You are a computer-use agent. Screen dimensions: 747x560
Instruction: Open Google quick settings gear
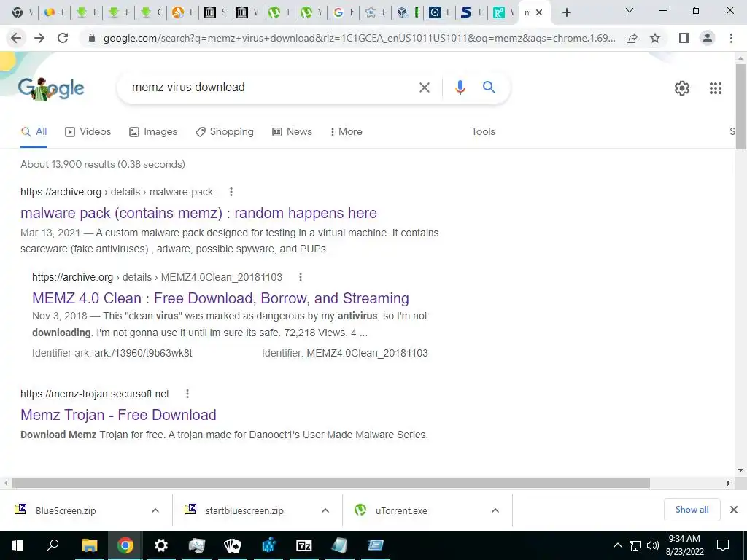coord(682,88)
